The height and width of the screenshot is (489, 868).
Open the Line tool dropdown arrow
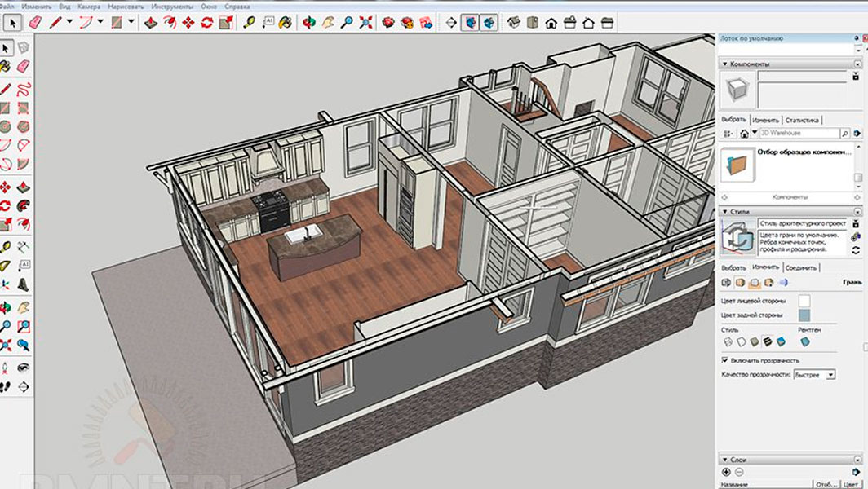[x=70, y=22]
